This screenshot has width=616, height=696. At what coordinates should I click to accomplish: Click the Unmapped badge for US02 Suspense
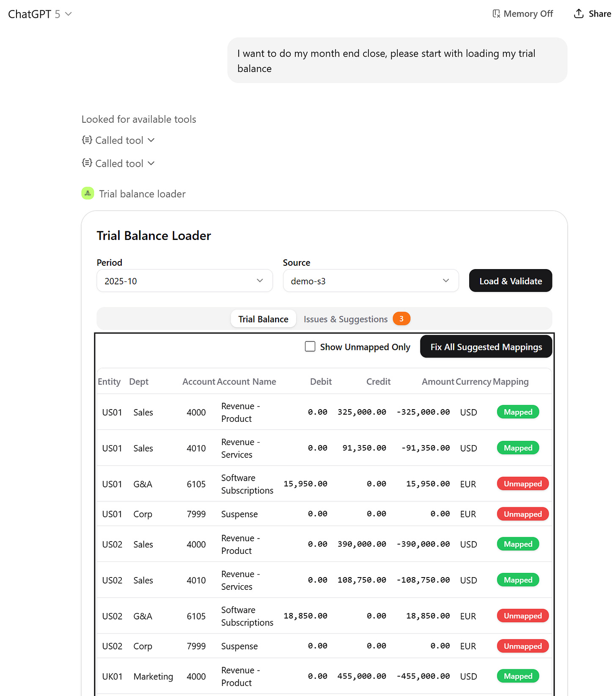point(522,646)
